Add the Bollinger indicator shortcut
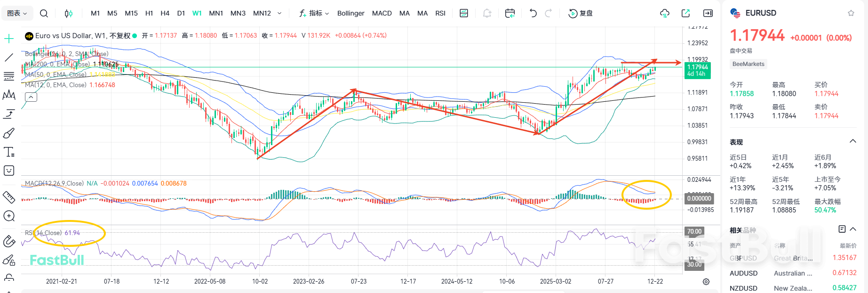Screen dimensions: 868x293 pyautogui.click(x=350, y=13)
